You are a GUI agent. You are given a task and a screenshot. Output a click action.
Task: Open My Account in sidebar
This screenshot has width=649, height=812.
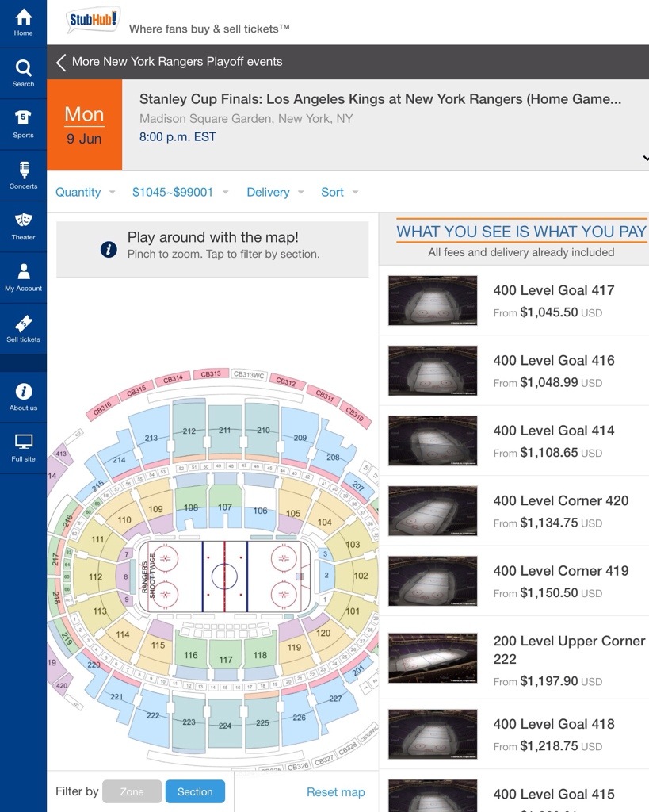[23, 277]
